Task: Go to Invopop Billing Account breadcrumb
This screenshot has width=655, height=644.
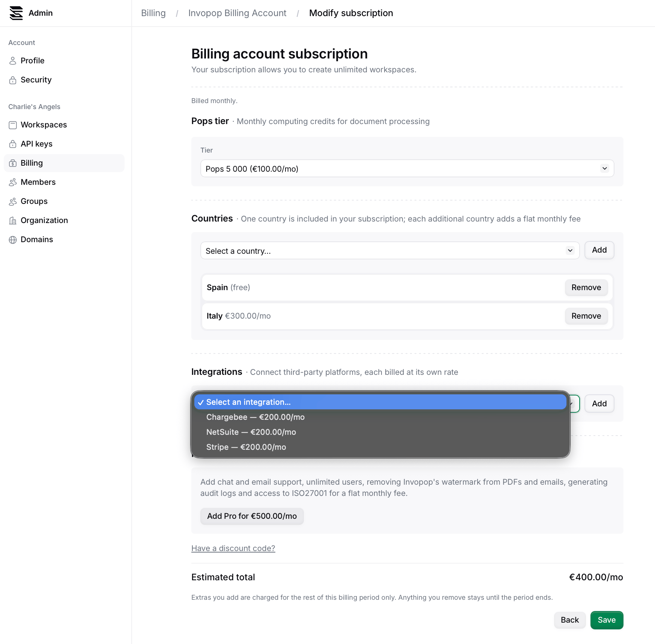Action: click(237, 13)
